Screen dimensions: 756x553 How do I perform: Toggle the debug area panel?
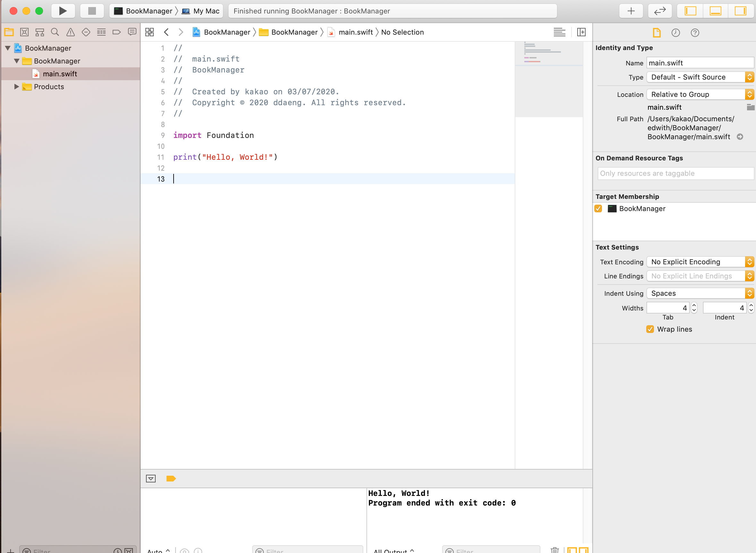pos(715,11)
